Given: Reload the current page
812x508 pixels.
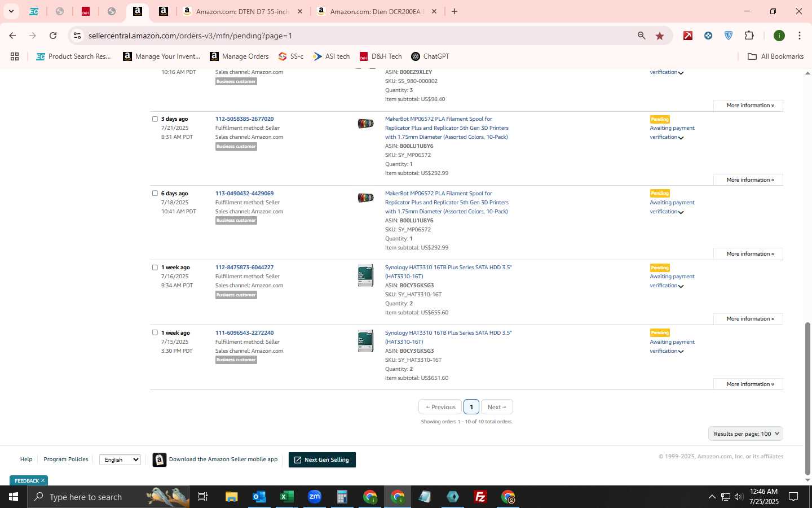Looking at the screenshot, I should pyautogui.click(x=53, y=36).
